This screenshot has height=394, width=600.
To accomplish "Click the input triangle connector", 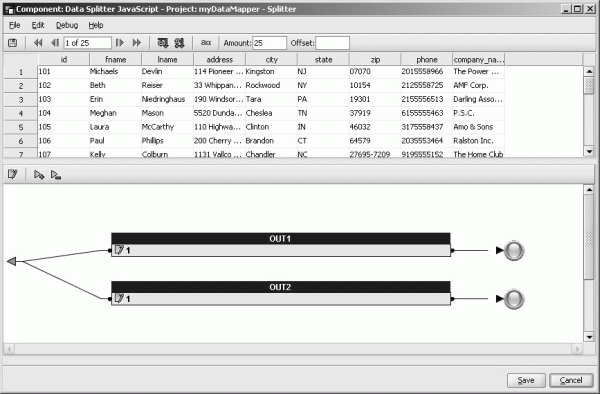I will click(x=11, y=261).
